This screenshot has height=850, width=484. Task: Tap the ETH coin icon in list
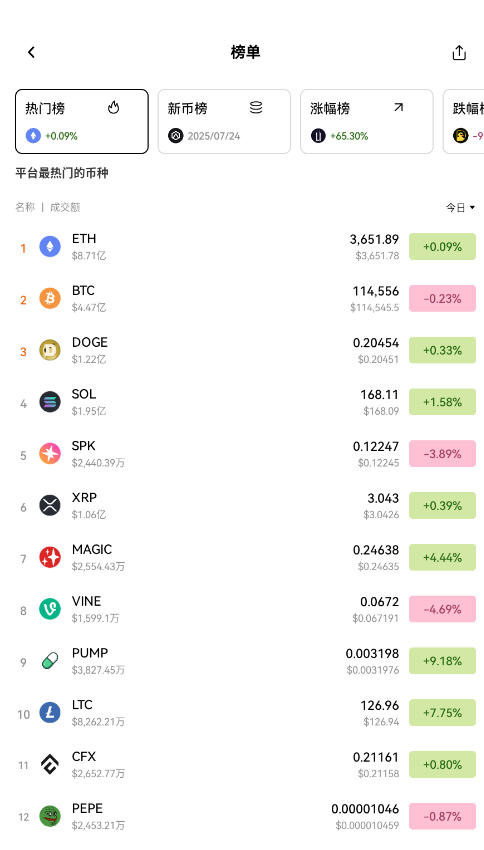[50, 247]
